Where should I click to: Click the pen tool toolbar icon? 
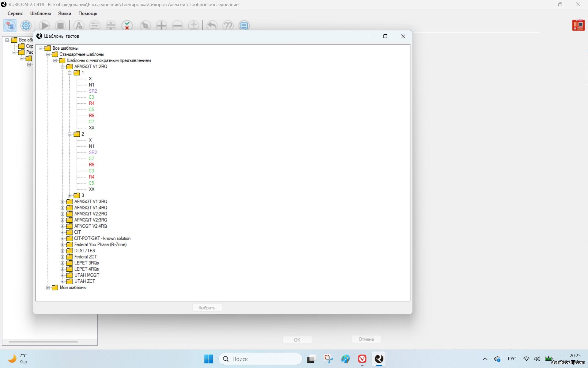pos(145,25)
